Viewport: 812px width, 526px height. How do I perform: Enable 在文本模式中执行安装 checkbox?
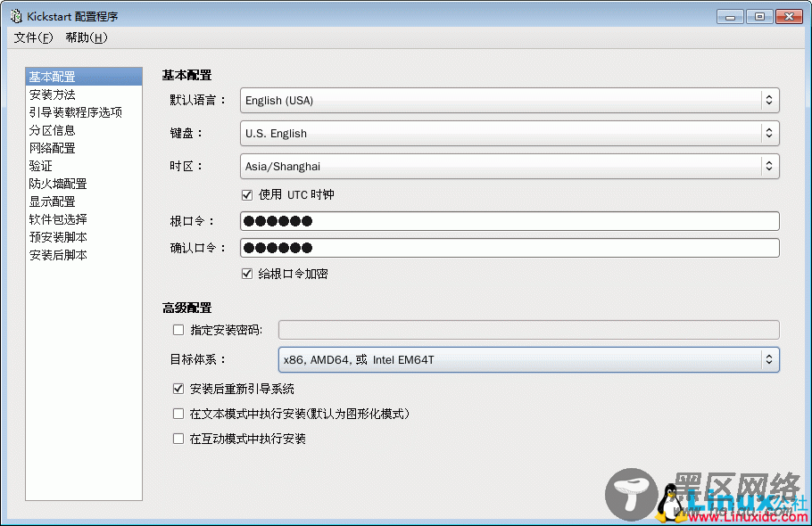(x=178, y=414)
